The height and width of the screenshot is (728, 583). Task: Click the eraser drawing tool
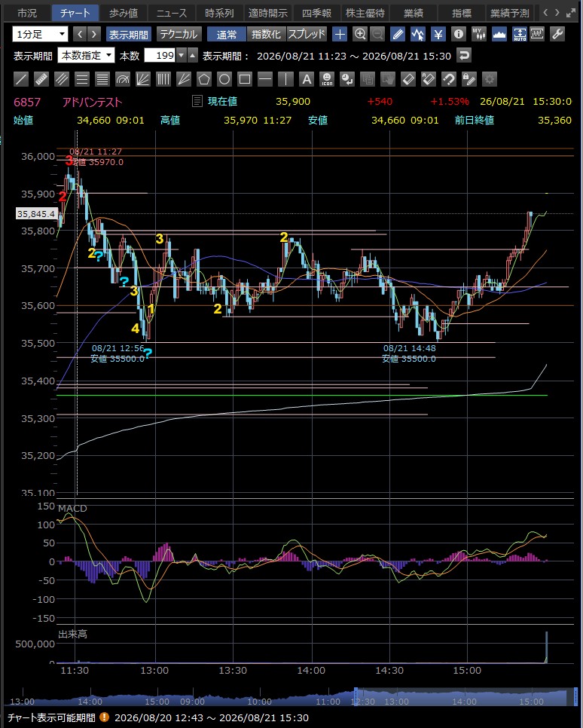[x=408, y=79]
